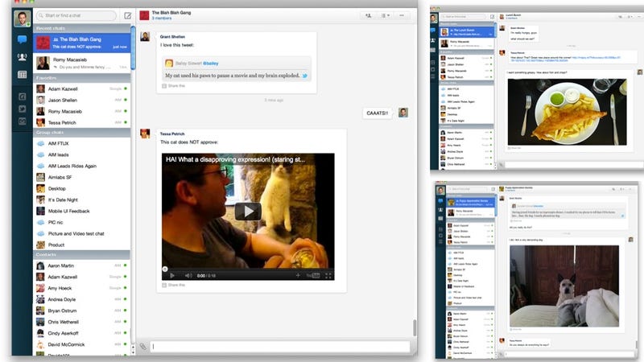Select Jason Shellen in Favorites
The image size is (644, 362).
click(82, 100)
